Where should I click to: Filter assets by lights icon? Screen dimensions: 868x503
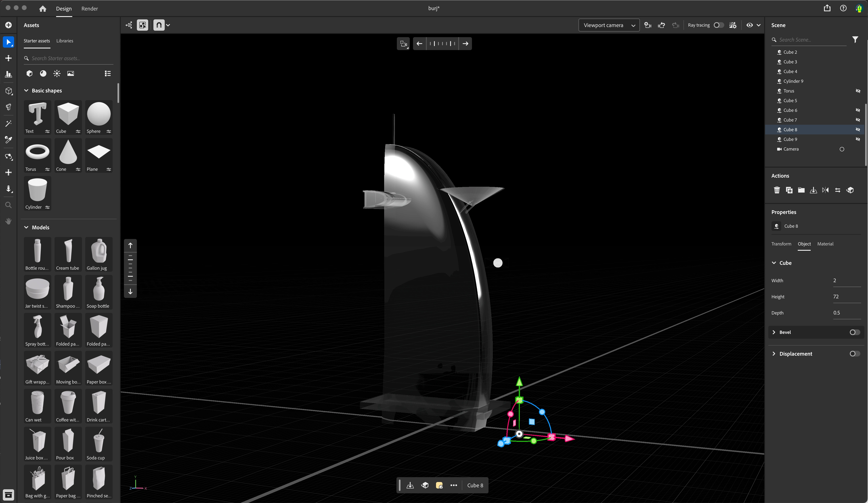coord(57,73)
